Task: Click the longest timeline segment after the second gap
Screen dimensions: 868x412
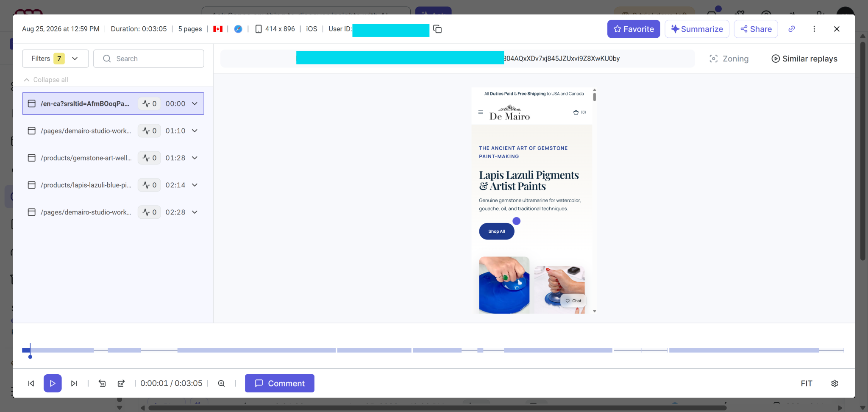Action: [256, 350]
